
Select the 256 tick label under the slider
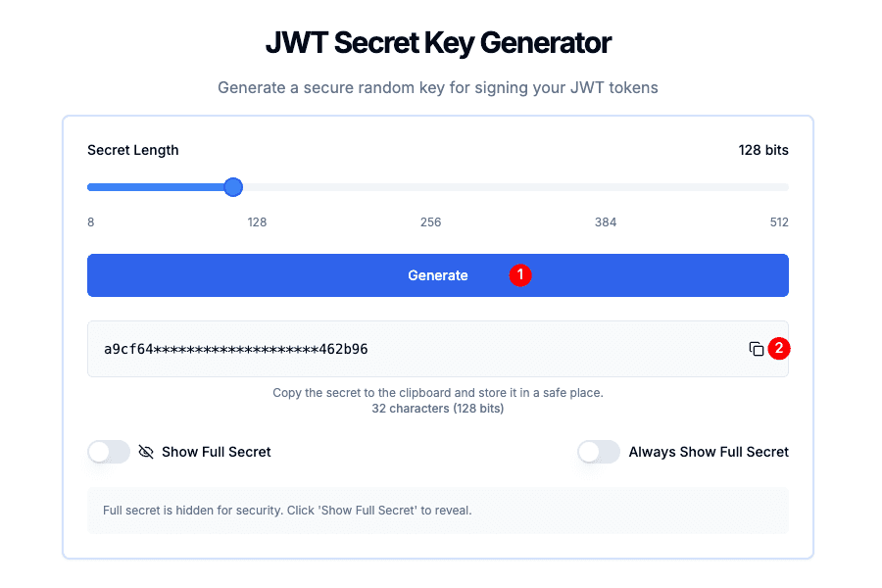pyautogui.click(x=431, y=222)
